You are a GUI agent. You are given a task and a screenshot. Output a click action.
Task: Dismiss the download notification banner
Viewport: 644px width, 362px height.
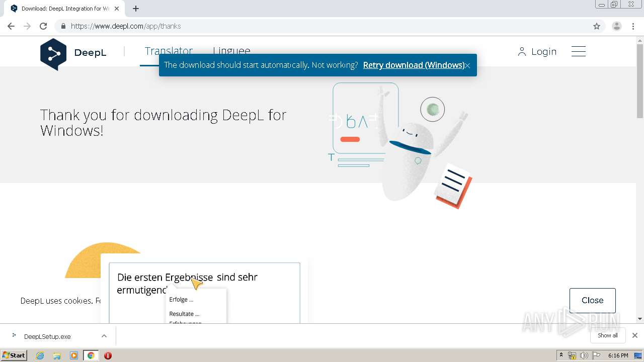[x=467, y=65]
